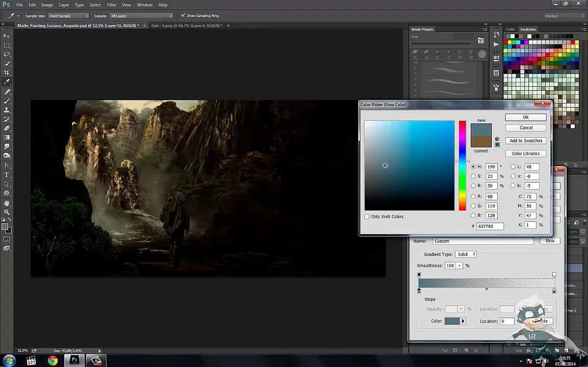Select the R red radio button

click(x=473, y=196)
